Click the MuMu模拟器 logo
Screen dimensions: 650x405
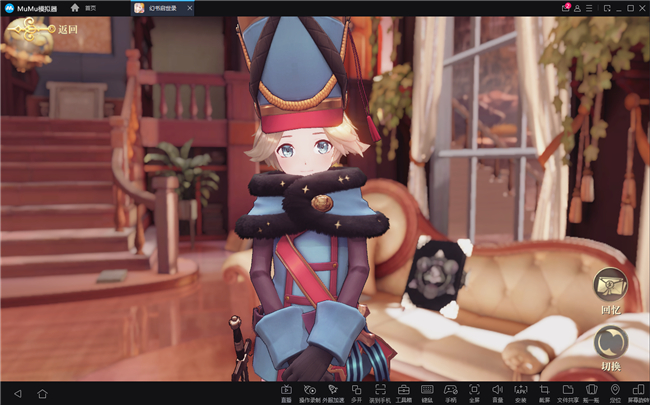(x=31, y=8)
